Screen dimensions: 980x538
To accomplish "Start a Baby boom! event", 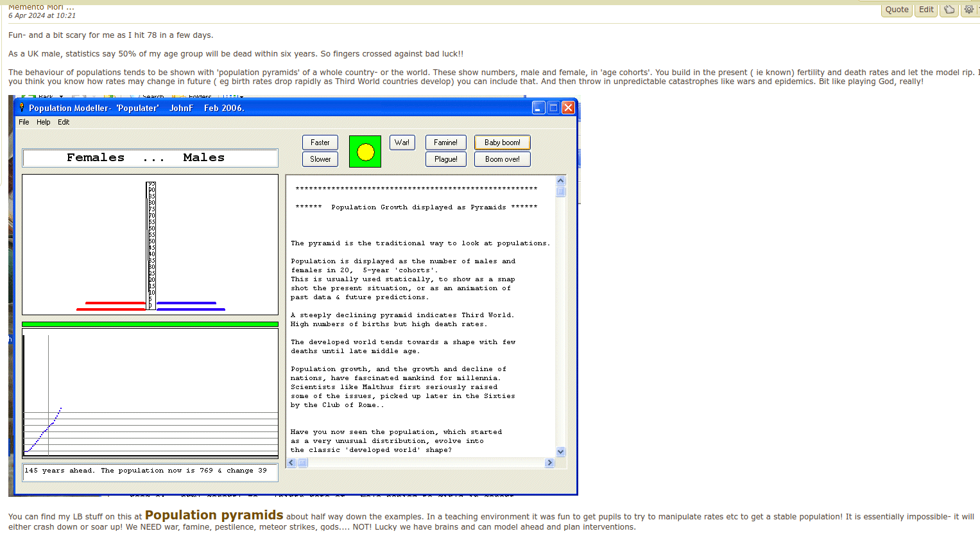I will [x=502, y=143].
